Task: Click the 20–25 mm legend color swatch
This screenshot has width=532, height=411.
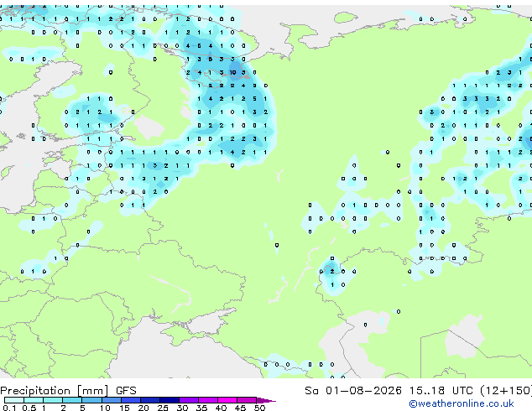Action: 150,400
